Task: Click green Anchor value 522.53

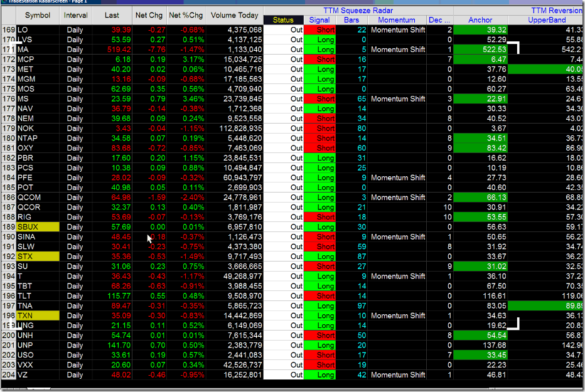Action: [481, 50]
